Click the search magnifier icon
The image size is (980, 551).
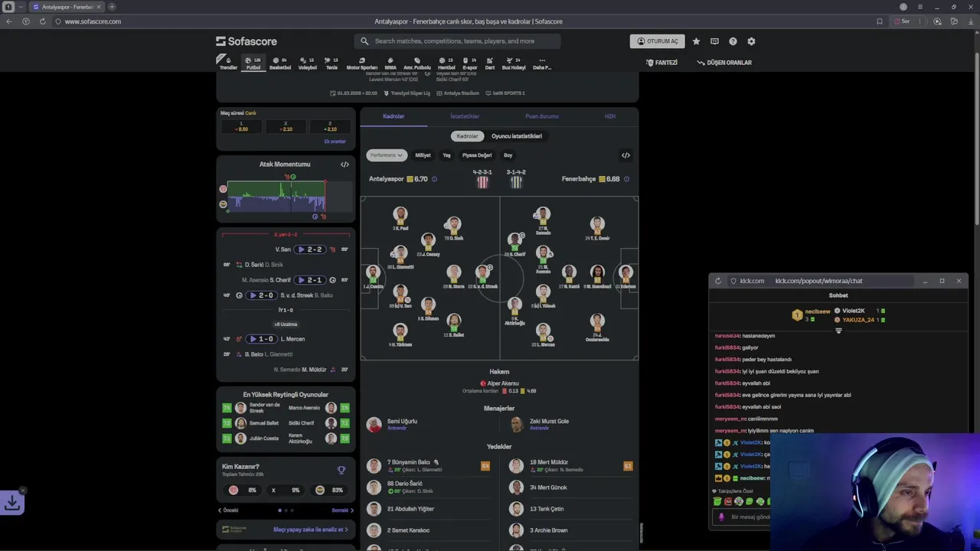click(x=364, y=41)
